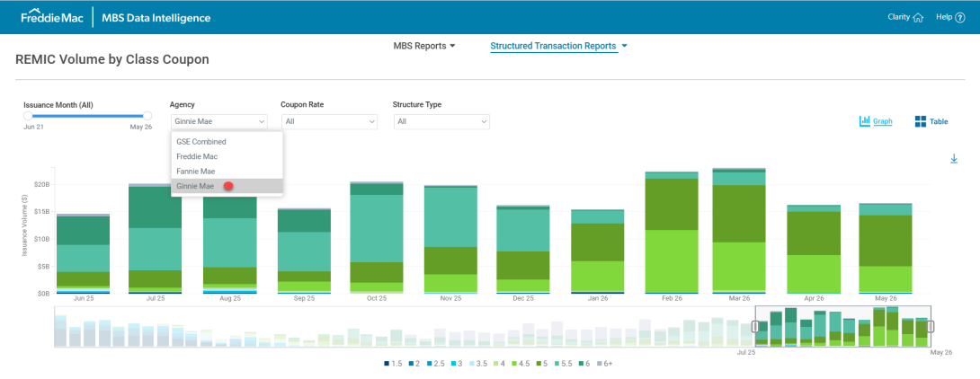Click the right handle of the chart range navigator
980x379 pixels.
(x=931, y=326)
